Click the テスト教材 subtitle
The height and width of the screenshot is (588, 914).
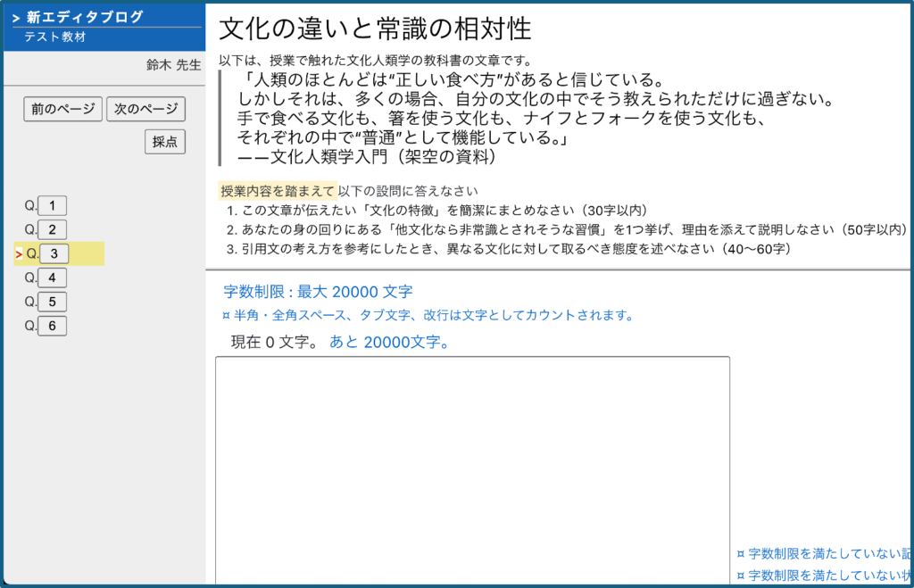54,37
